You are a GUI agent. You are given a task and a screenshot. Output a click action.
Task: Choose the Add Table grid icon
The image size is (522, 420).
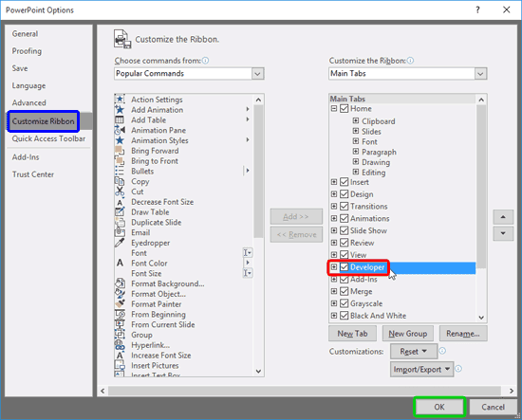[120, 119]
